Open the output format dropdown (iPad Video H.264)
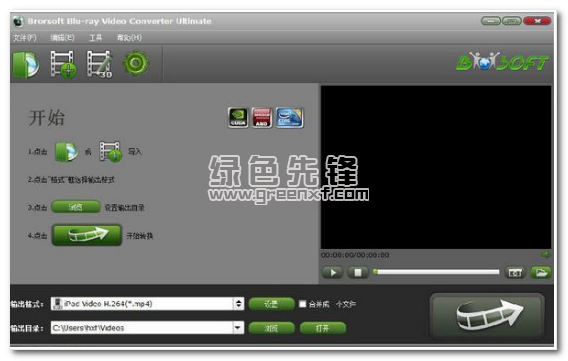The height and width of the screenshot is (361, 568). tap(147, 304)
